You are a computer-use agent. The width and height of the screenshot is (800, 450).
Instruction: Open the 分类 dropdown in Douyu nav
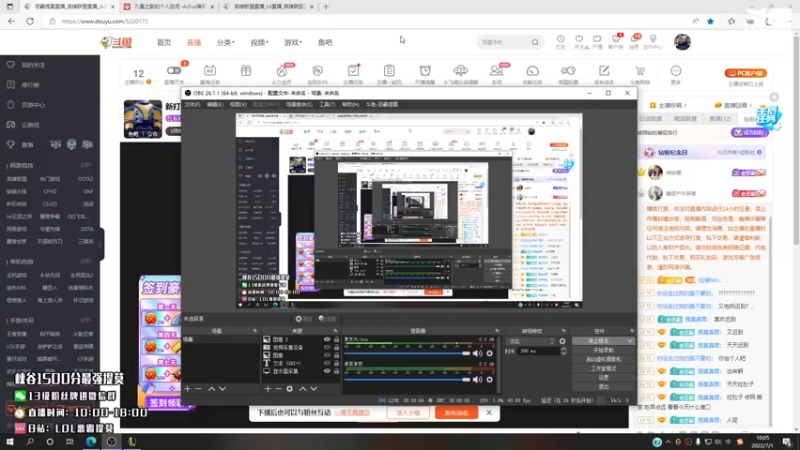(226, 42)
